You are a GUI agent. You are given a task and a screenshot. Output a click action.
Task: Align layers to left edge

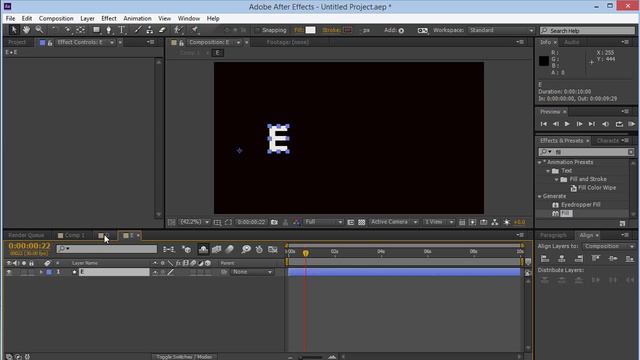[x=544, y=259]
